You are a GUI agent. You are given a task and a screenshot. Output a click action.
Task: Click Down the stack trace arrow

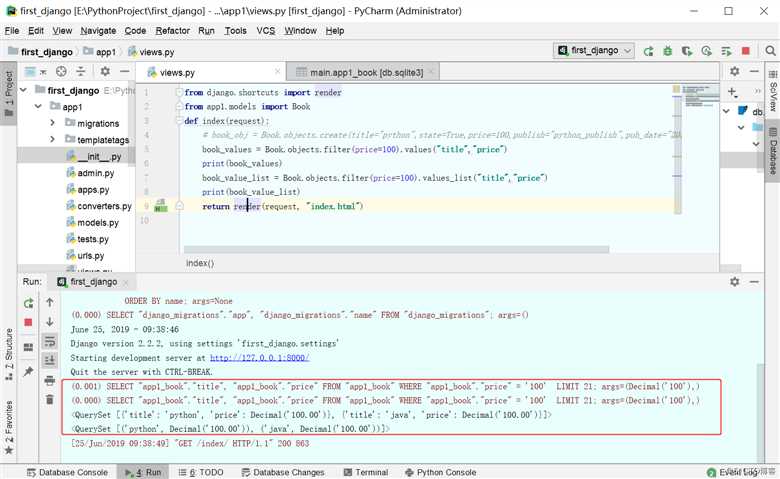pos(50,322)
